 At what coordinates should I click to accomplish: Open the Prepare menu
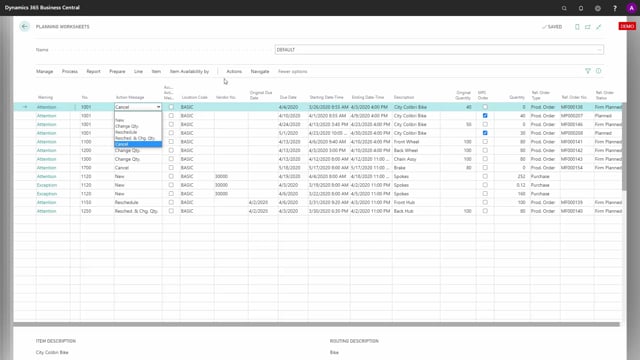(117, 71)
